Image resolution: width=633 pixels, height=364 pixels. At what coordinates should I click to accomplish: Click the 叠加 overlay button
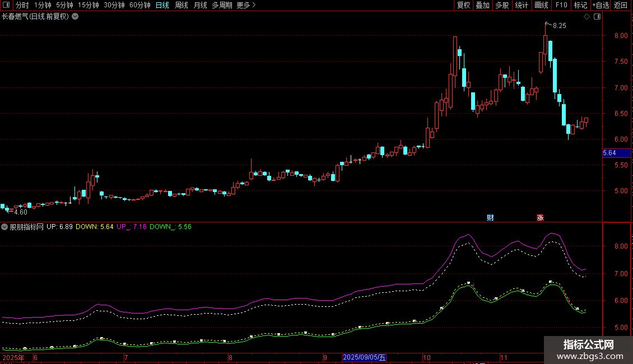point(482,5)
